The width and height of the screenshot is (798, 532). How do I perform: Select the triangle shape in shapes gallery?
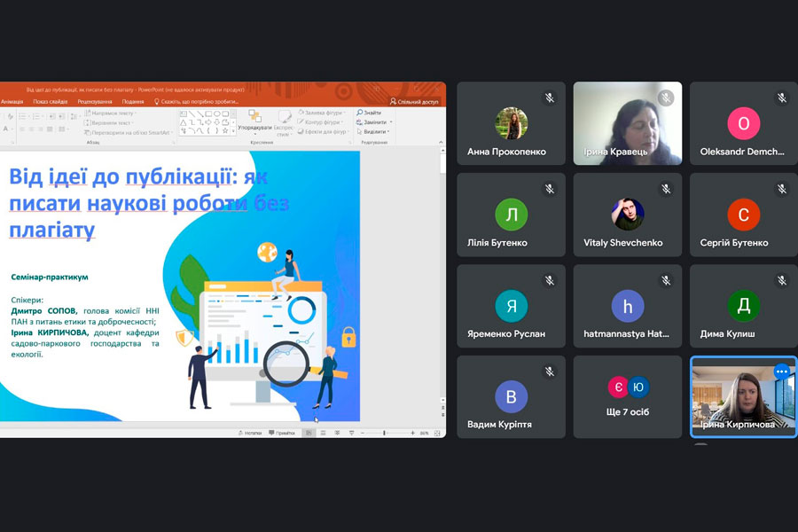pyautogui.click(x=184, y=122)
